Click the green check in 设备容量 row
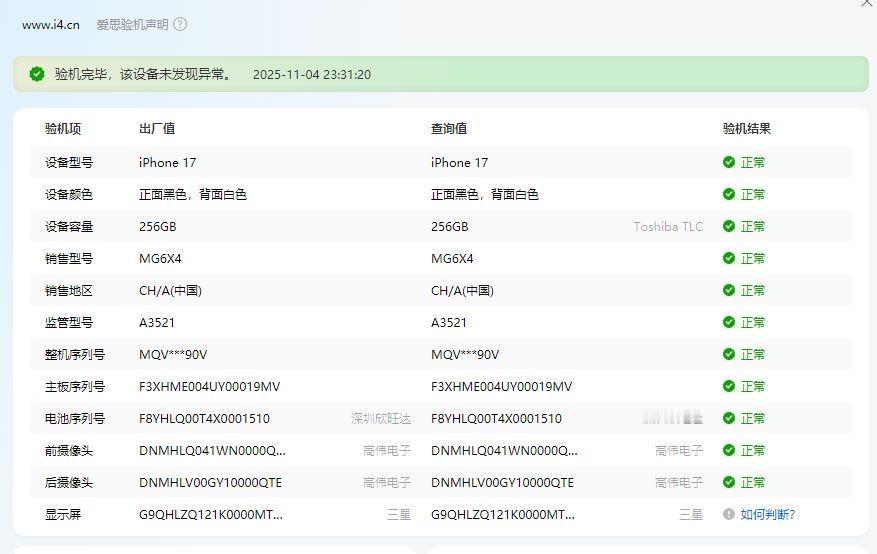This screenshot has height=554, width=877. (x=728, y=226)
